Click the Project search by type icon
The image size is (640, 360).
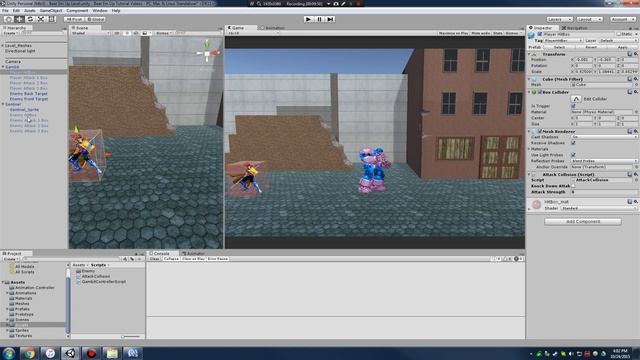[125, 259]
